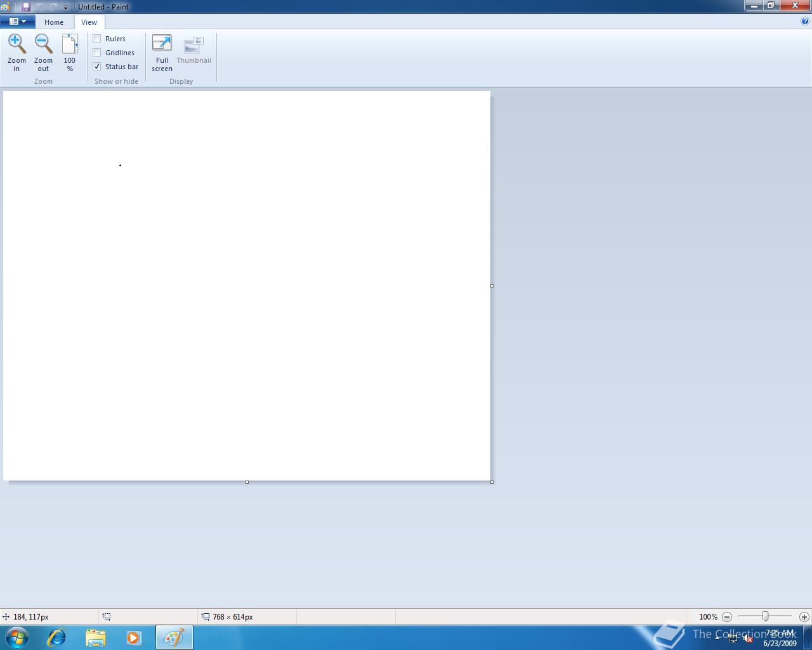
Task: Switch to the Home tab
Action: 54,22
